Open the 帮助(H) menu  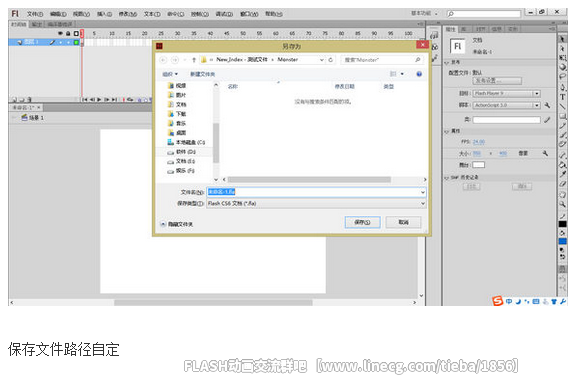click(x=273, y=14)
